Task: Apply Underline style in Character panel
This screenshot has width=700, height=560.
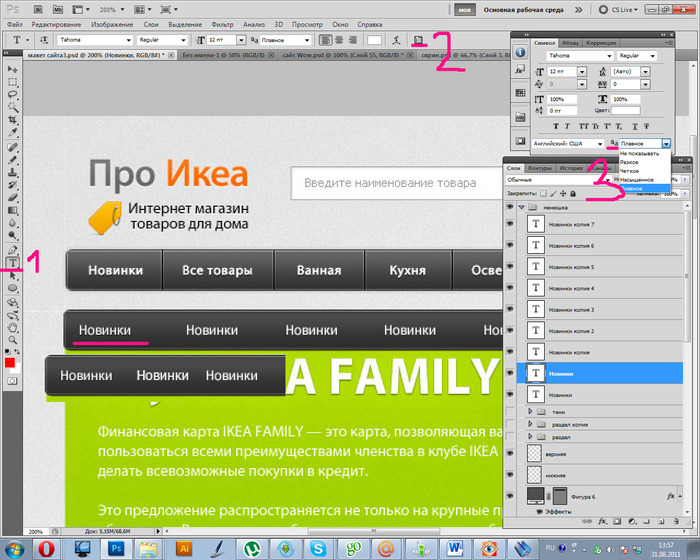Action: point(634,126)
